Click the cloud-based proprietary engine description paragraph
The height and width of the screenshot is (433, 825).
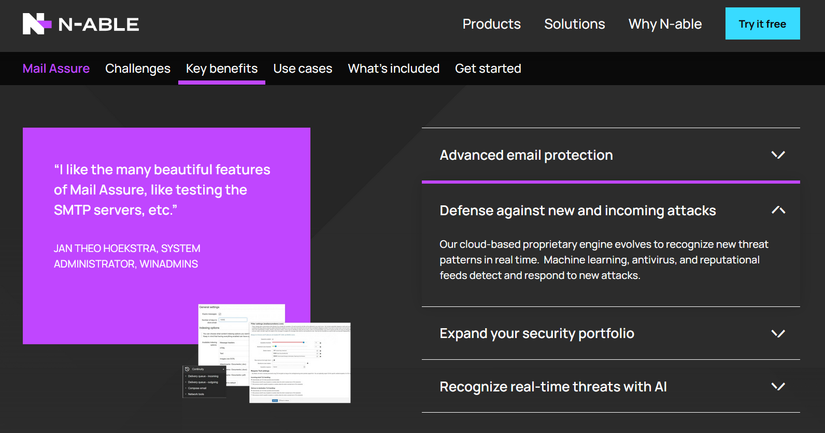[604, 260]
